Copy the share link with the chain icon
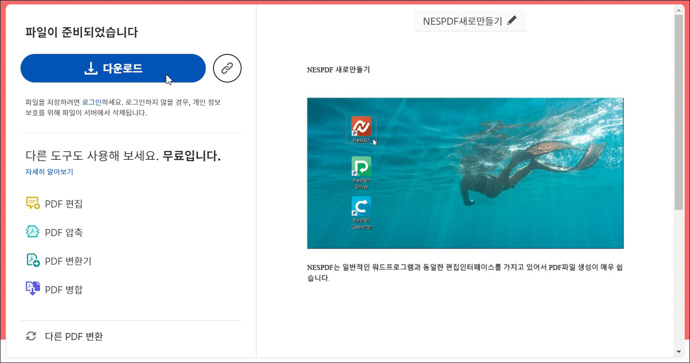 [227, 68]
